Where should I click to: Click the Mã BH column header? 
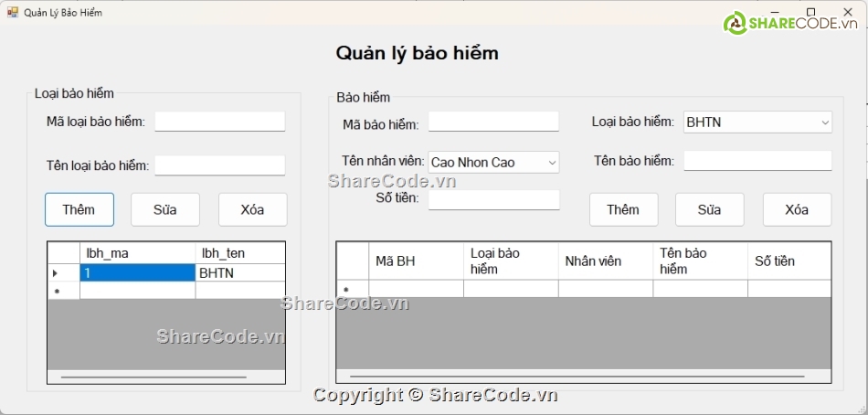[417, 261]
